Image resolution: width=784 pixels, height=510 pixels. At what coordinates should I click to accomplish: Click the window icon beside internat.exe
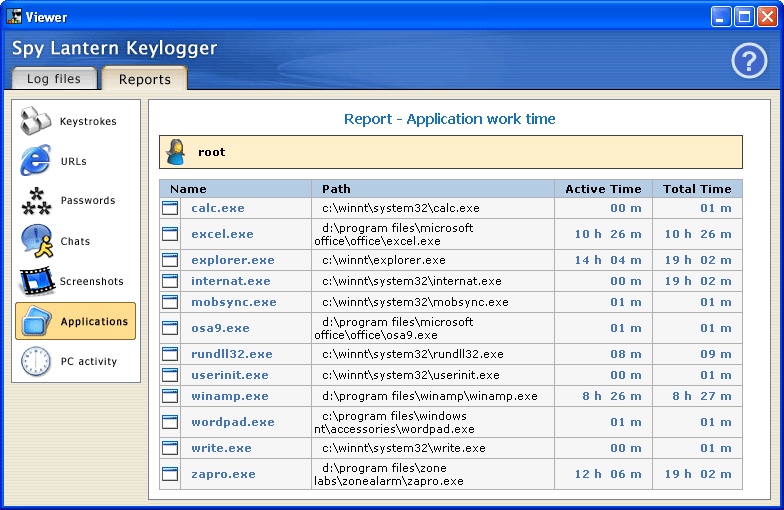170,281
